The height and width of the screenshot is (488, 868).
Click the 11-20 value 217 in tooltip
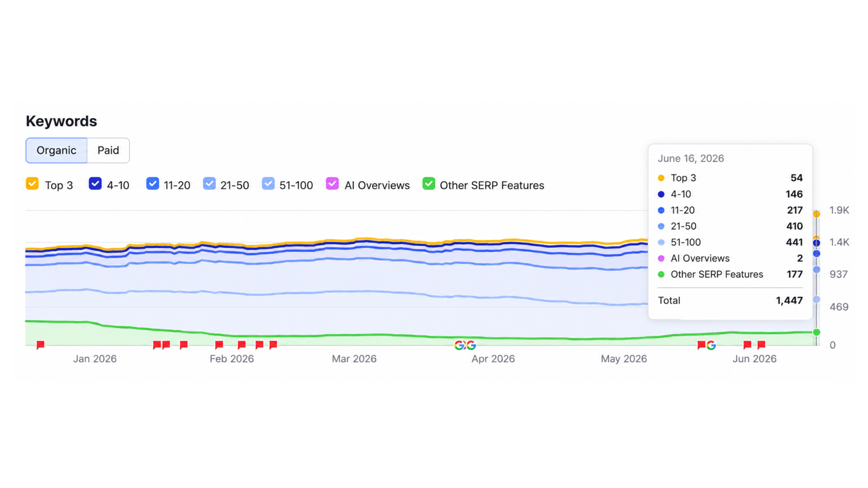click(x=795, y=210)
